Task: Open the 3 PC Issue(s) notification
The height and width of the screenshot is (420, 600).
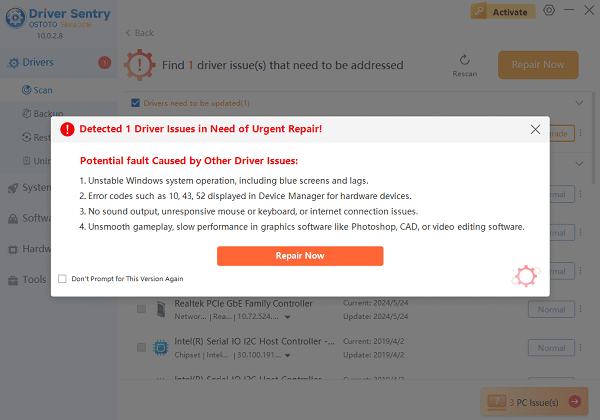Action: 535,401
